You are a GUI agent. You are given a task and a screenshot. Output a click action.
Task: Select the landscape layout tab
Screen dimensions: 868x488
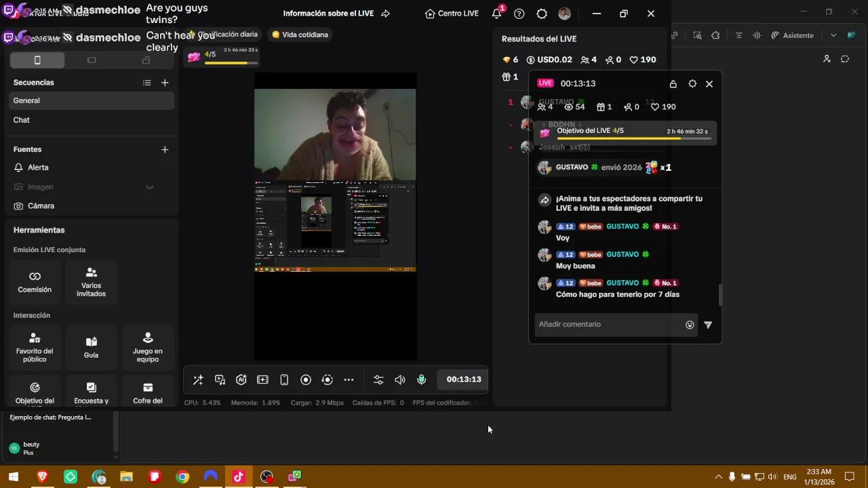[x=92, y=60]
